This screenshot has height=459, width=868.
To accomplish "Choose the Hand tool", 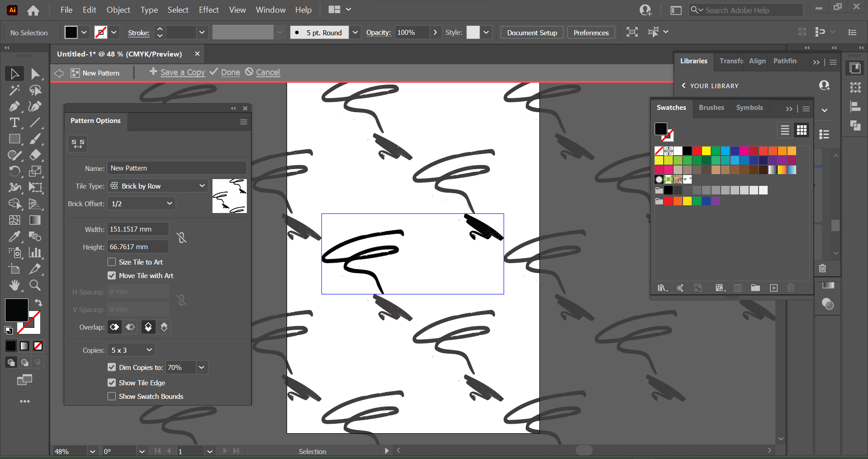I will [14, 285].
